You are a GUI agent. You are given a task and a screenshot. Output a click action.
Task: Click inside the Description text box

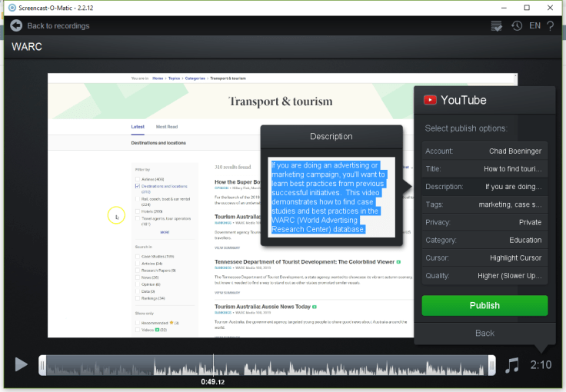[331, 198]
